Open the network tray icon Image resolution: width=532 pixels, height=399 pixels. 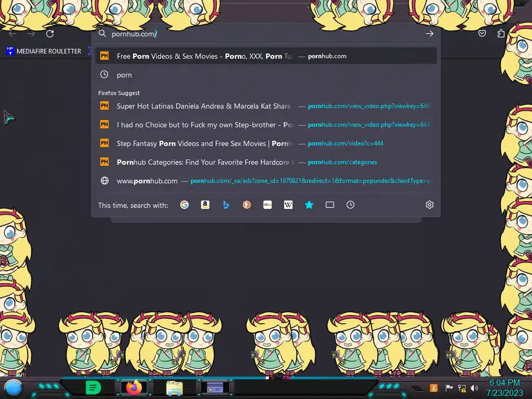click(462, 388)
